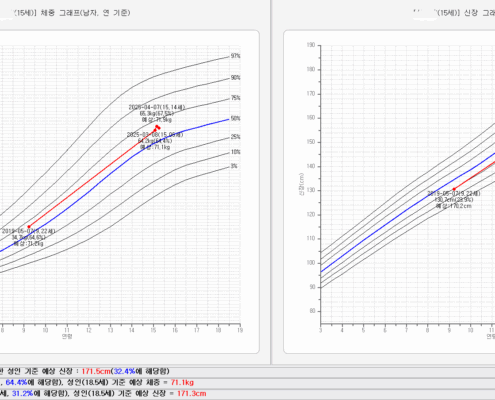
Task: Click the 130 tick on height axis
Action: pos(311,190)
